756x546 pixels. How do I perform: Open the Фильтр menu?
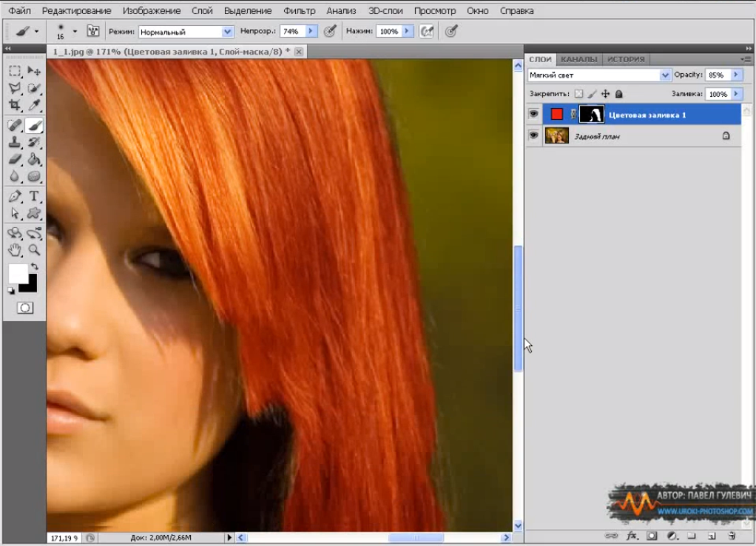pos(300,10)
